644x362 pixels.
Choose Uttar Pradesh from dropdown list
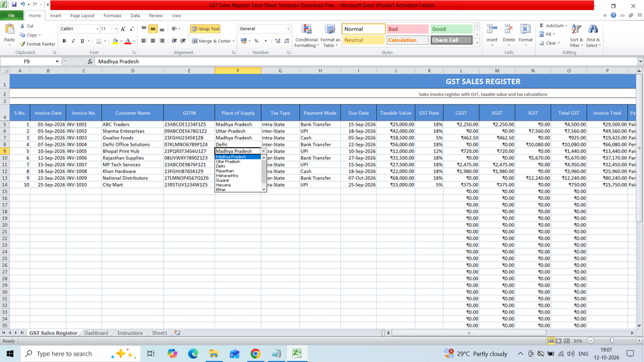[x=228, y=162]
